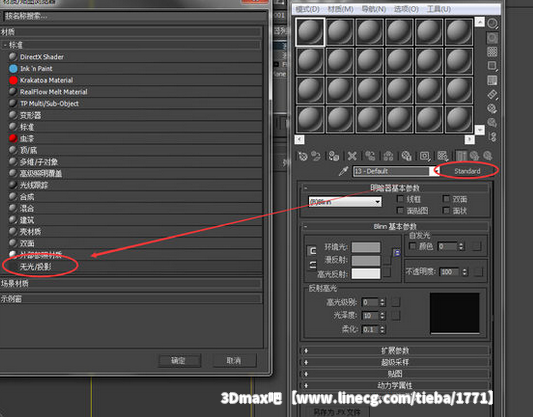Click the Select by Material icon
This screenshot has width=533, height=417.
click(x=492, y=122)
